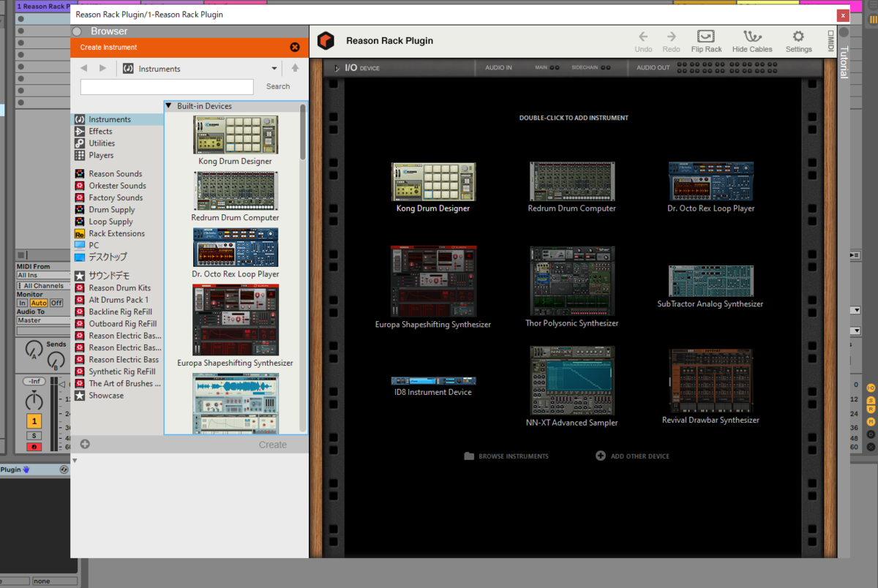Click Revival Drawbar Synthesizer in rack
This screenshot has height=588, width=878.
tap(710, 386)
